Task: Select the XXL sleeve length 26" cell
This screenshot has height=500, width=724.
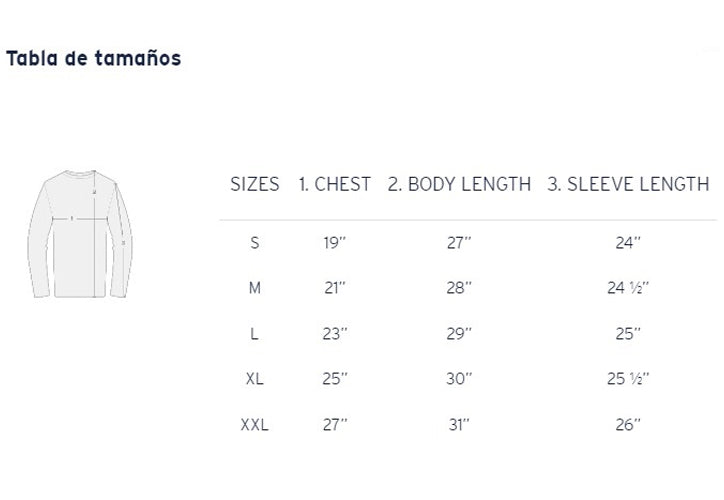Action: click(x=628, y=425)
